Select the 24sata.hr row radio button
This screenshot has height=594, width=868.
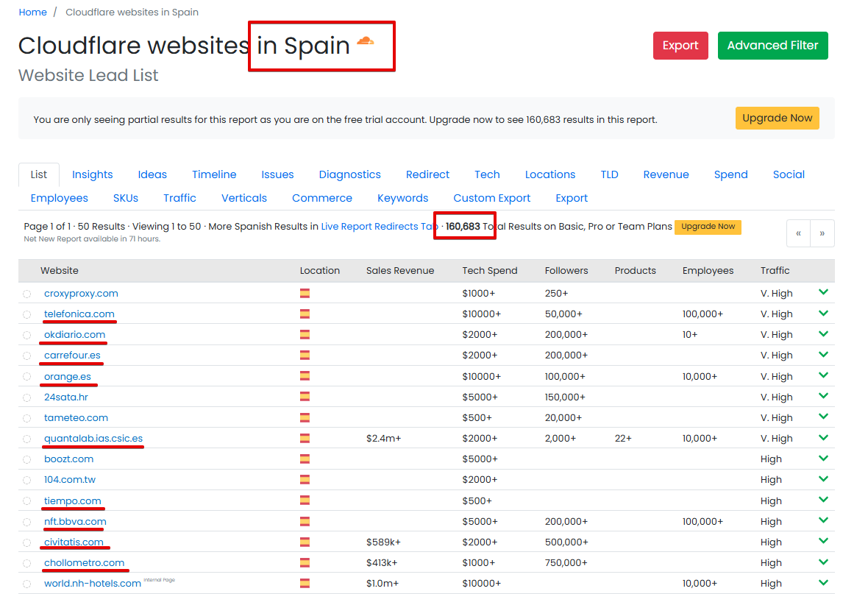pyautogui.click(x=27, y=397)
